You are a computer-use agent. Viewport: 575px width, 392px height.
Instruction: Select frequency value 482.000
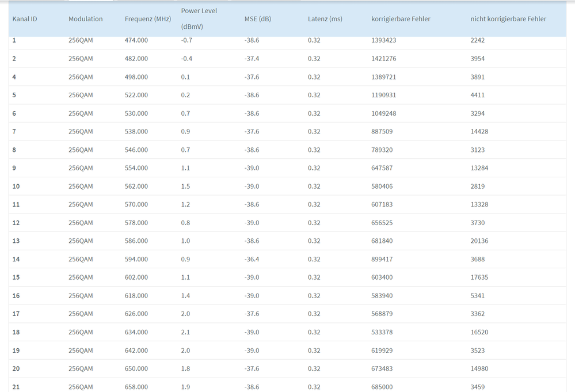136,59
